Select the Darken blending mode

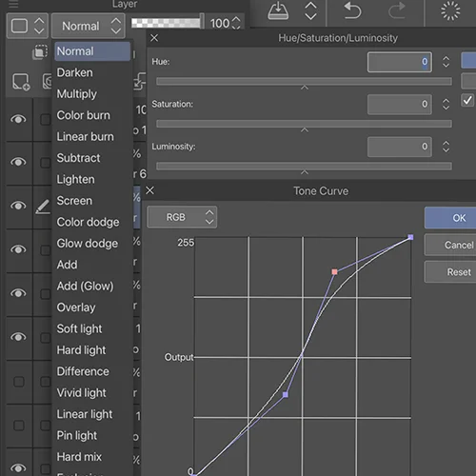[x=92, y=72]
